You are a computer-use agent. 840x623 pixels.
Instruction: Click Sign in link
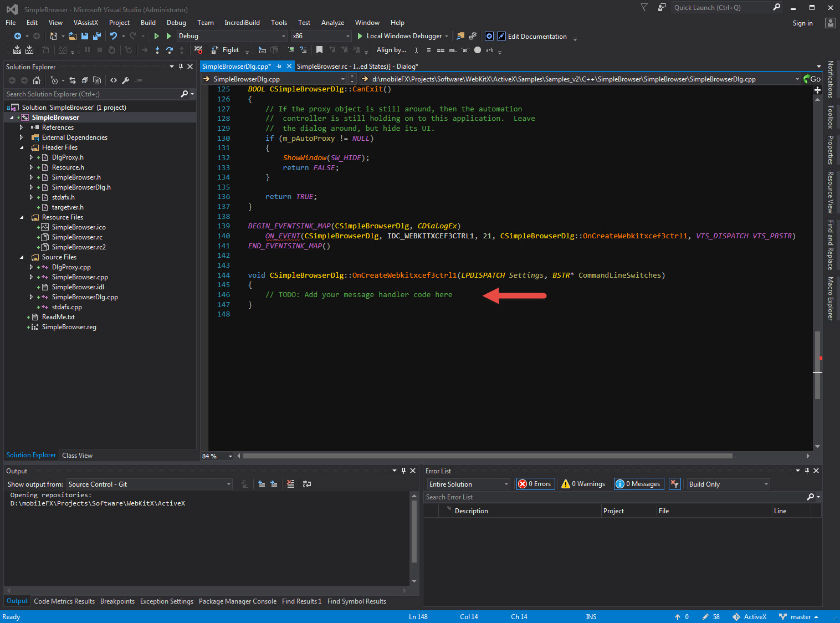802,23
